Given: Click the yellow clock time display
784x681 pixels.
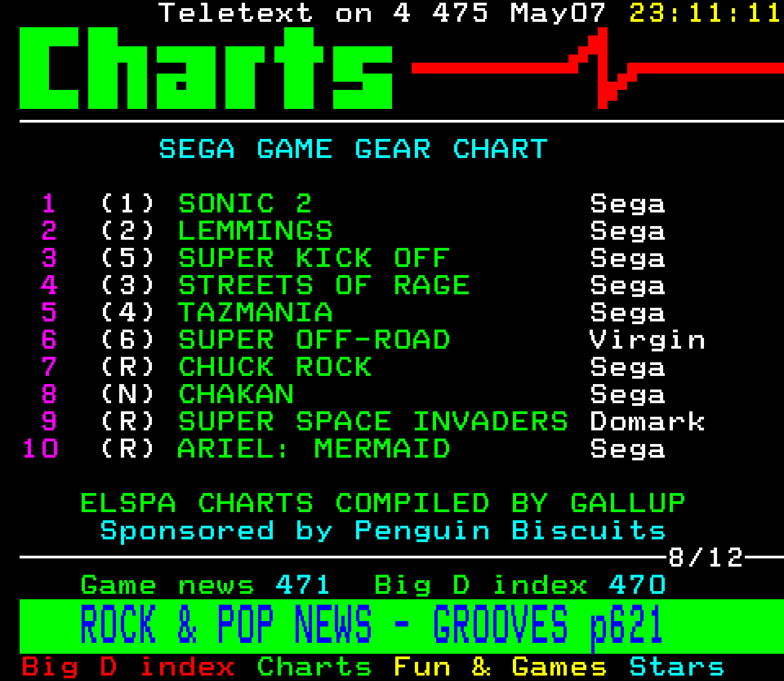Looking at the screenshot, I should pyautogui.click(x=706, y=13).
